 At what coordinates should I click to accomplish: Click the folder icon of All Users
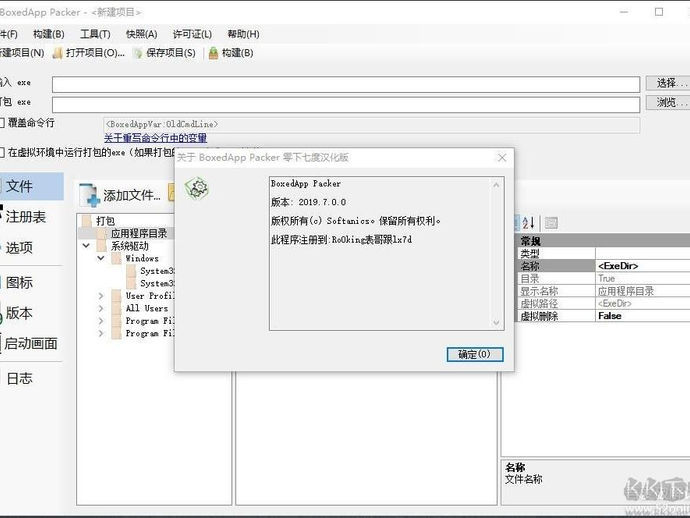click(117, 309)
